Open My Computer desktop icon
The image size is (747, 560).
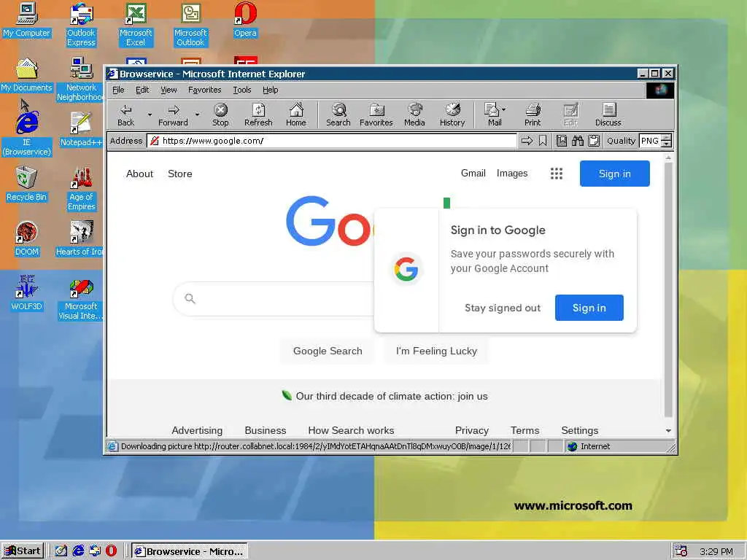tap(27, 20)
